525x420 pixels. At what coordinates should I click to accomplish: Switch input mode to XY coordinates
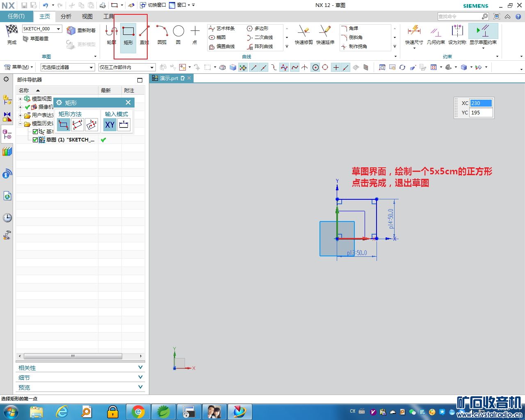[x=110, y=125]
